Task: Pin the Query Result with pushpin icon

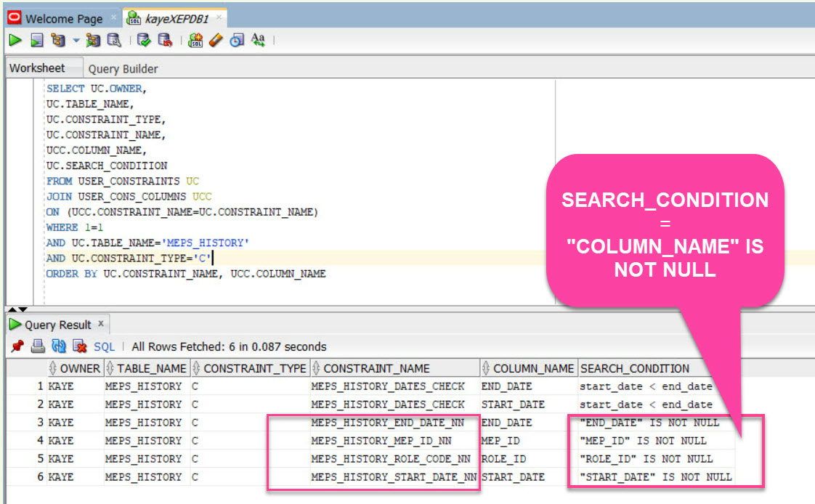Action: point(17,346)
